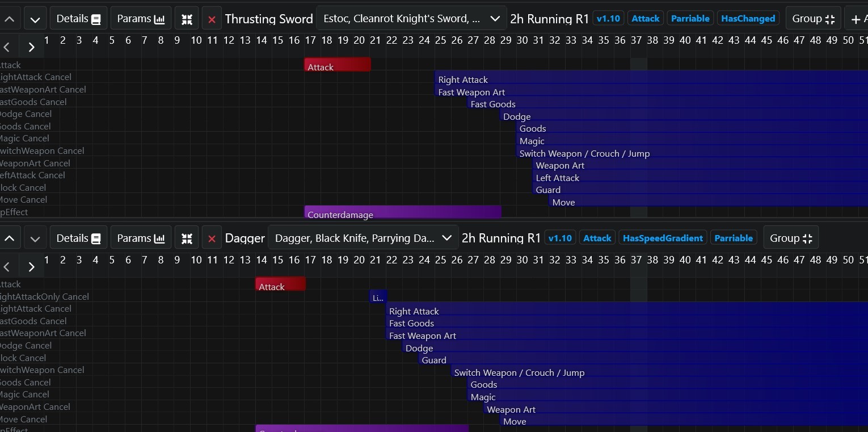This screenshot has height=432, width=868.
Task: Remove the Dagger panel with red X
Action: point(212,238)
